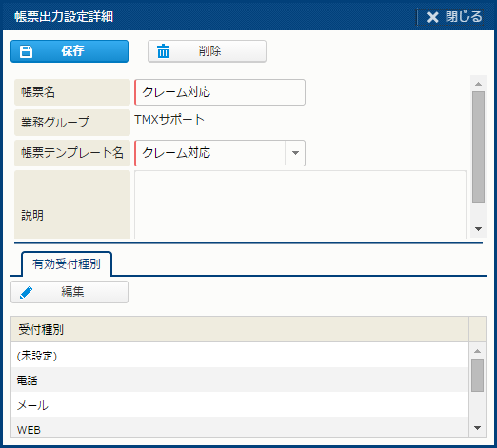Click the horizontal splitter handle between panels
This screenshot has height=448, width=497.
point(248,243)
